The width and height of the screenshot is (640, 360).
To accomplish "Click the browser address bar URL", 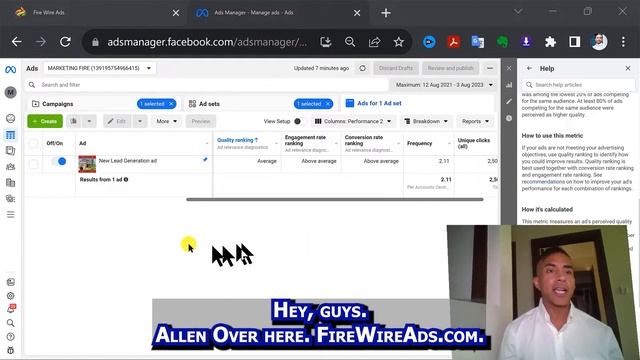I will (x=207, y=42).
